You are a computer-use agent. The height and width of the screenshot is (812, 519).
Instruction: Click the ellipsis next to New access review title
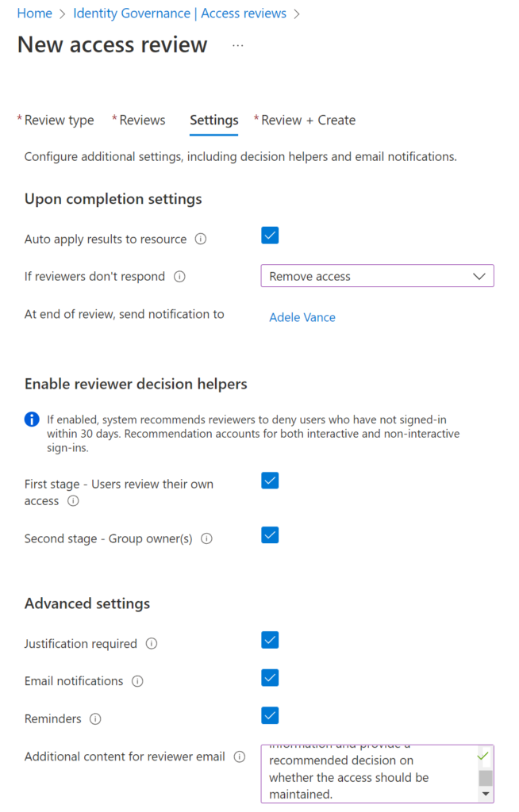pyautogui.click(x=236, y=47)
